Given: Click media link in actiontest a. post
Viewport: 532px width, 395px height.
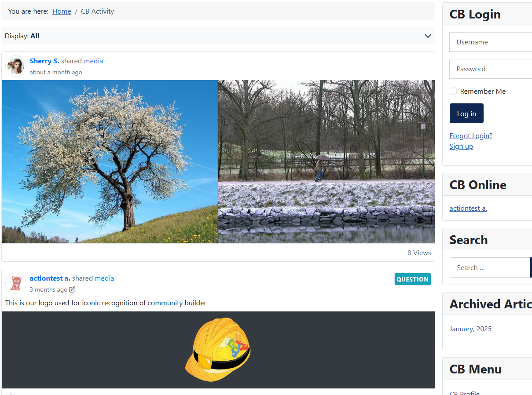Looking at the screenshot, I should 104,278.
